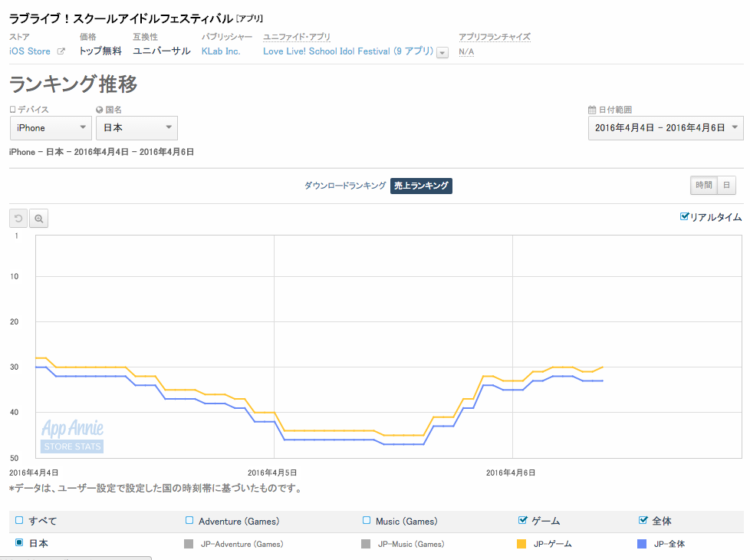Uncheck the ゲーム checkbox
The height and width of the screenshot is (560, 750).
pyautogui.click(x=523, y=521)
